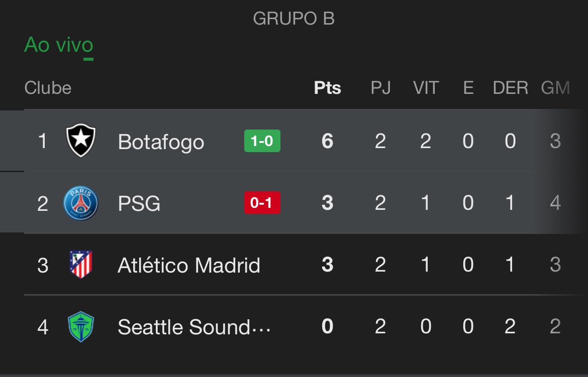Viewport: 588px width, 377px height.
Task: Click the GRUPO B heading
Action: tap(293, 19)
